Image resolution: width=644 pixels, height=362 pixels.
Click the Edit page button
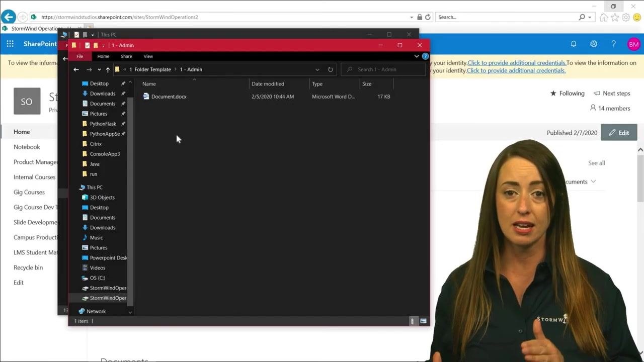(619, 133)
